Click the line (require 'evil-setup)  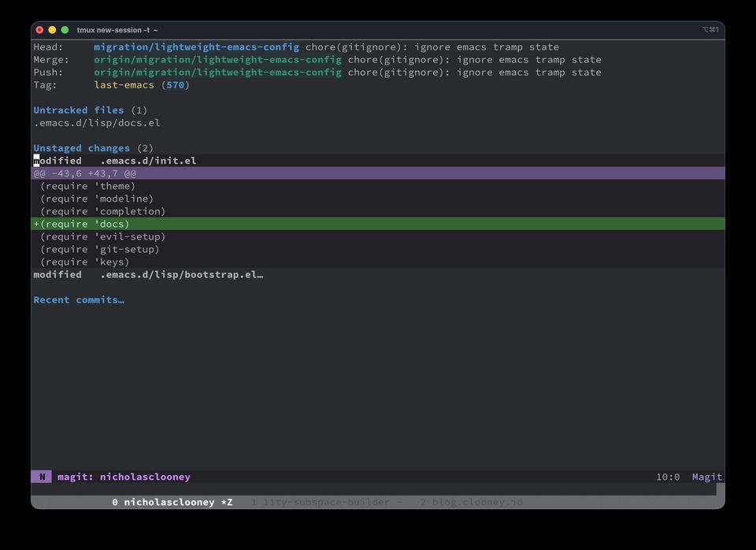(102, 236)
